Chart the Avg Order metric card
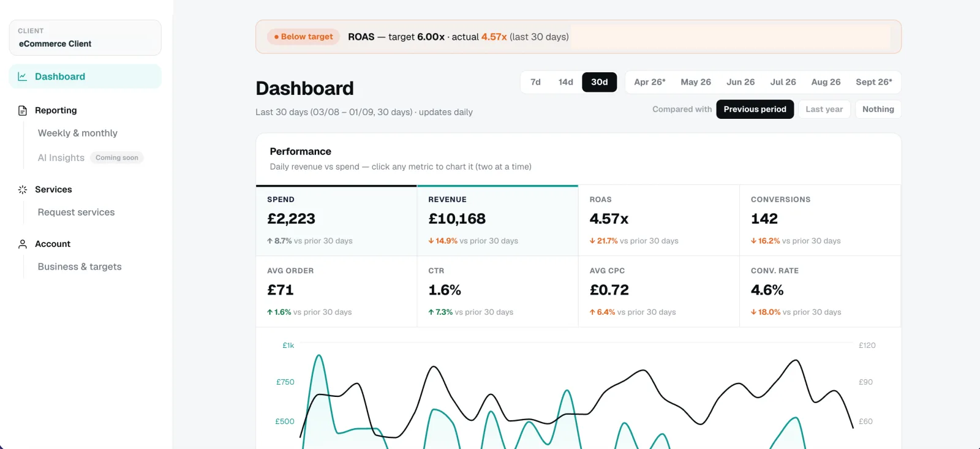The image size is (980, 449). click(336, 292)
